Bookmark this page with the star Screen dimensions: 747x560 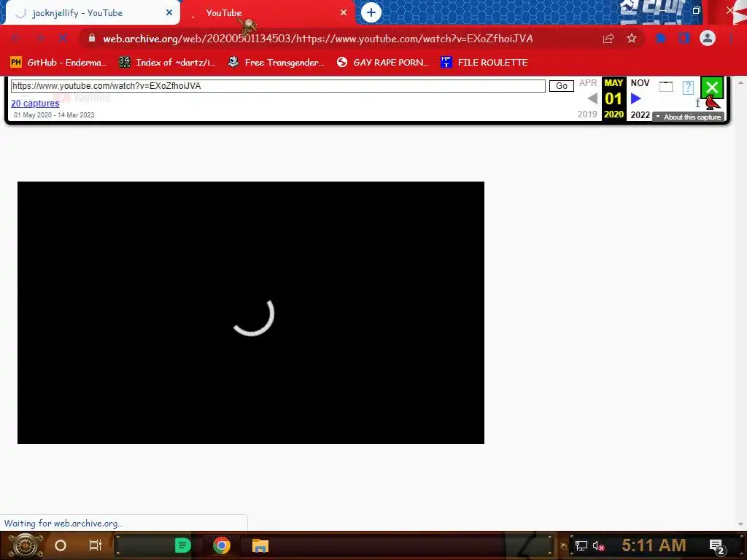(x=632, y=39)
